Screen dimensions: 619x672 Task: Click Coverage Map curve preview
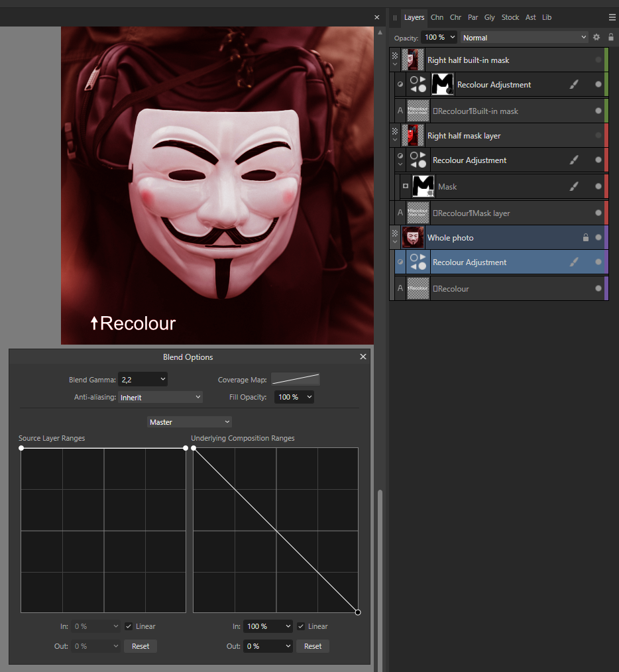pyautogui.click(x=296, y=379)
